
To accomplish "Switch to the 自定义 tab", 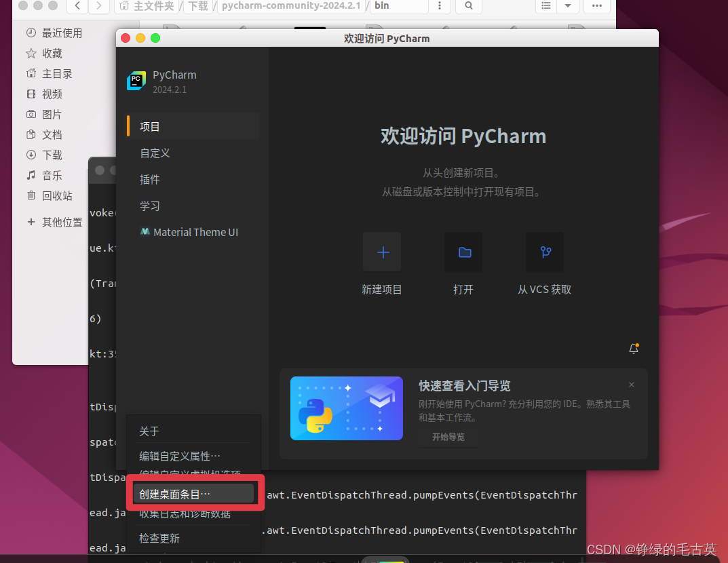I will [x=193, y=153].
